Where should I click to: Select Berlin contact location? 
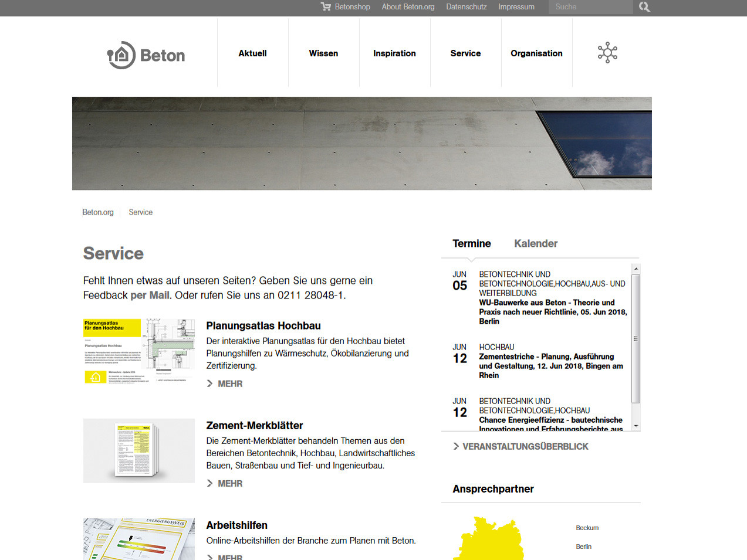[584, 547]
